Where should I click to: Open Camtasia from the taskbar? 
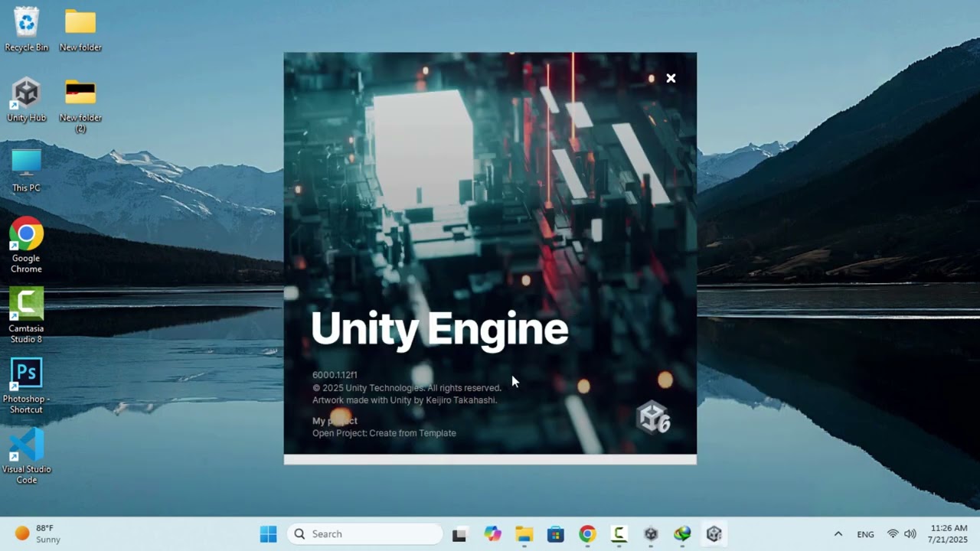pyautogui.click(x=619, y=534)
